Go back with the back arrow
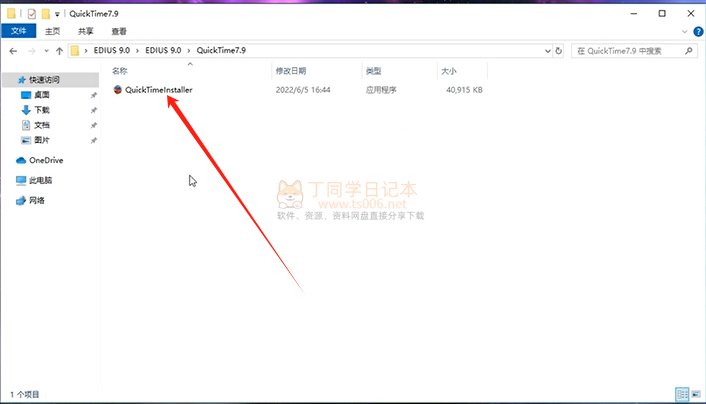This screenshot has width=706, height=404. click(13, 51)
